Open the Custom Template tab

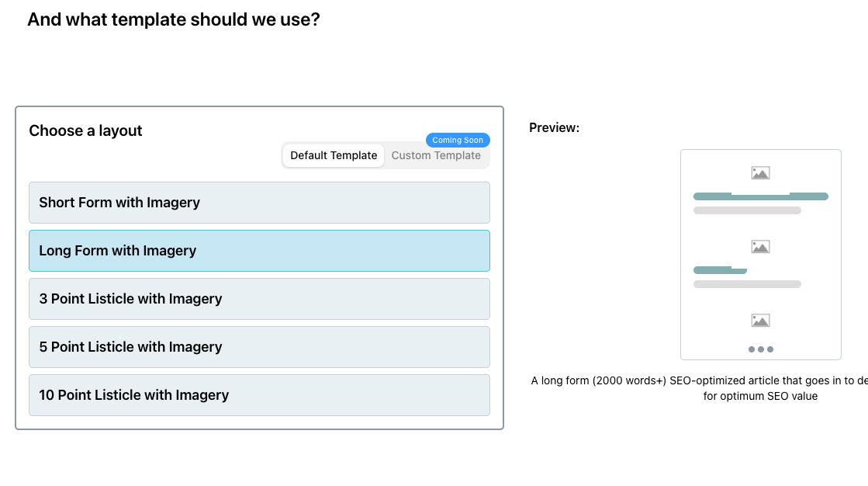pyautogui.click(x=436, y=155)
